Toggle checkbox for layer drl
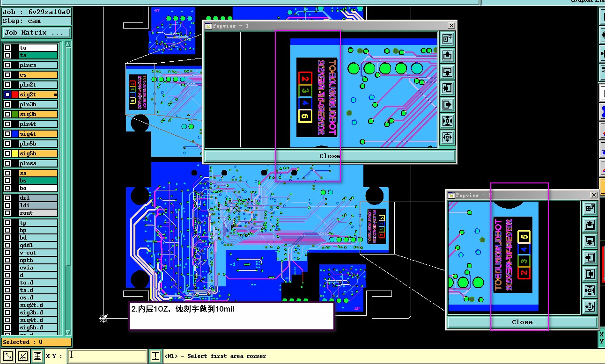 (x=7, y=198)
